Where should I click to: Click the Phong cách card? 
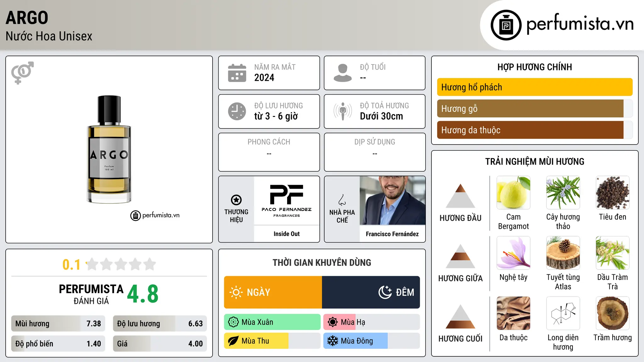point(269,152)
